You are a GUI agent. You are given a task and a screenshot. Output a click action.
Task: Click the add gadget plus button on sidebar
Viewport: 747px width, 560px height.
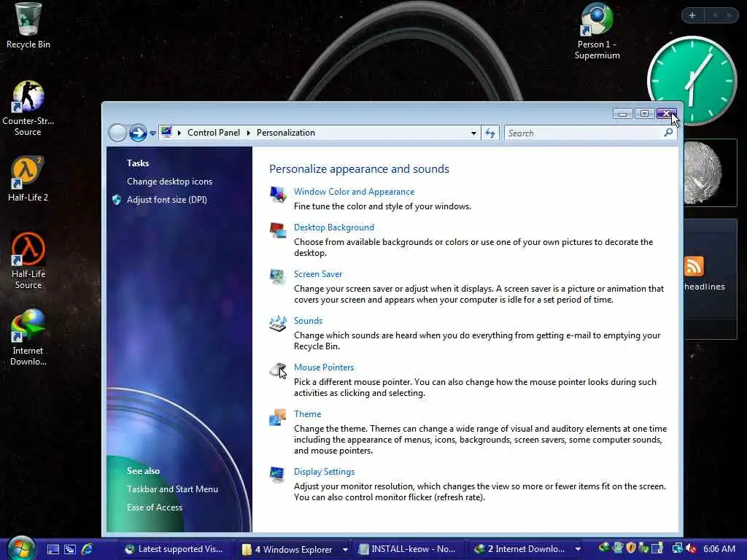pos(692,15)
